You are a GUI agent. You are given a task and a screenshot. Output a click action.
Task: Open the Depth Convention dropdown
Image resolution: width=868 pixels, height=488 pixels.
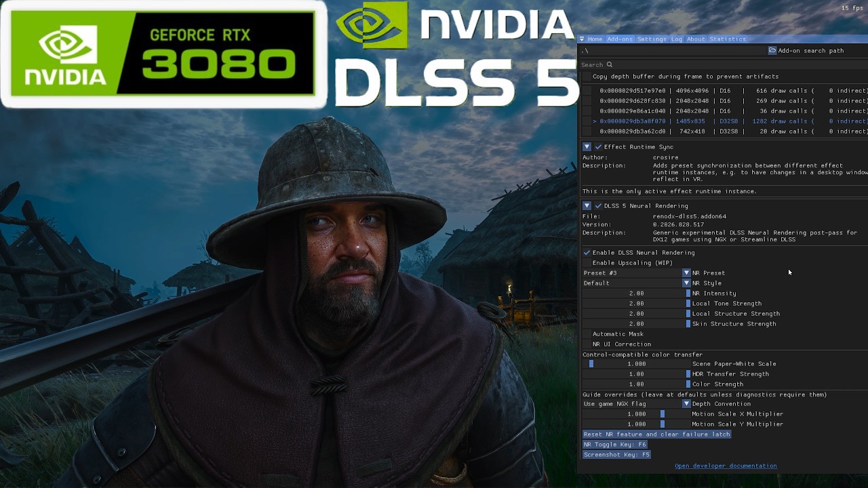[x=636, y=404]
